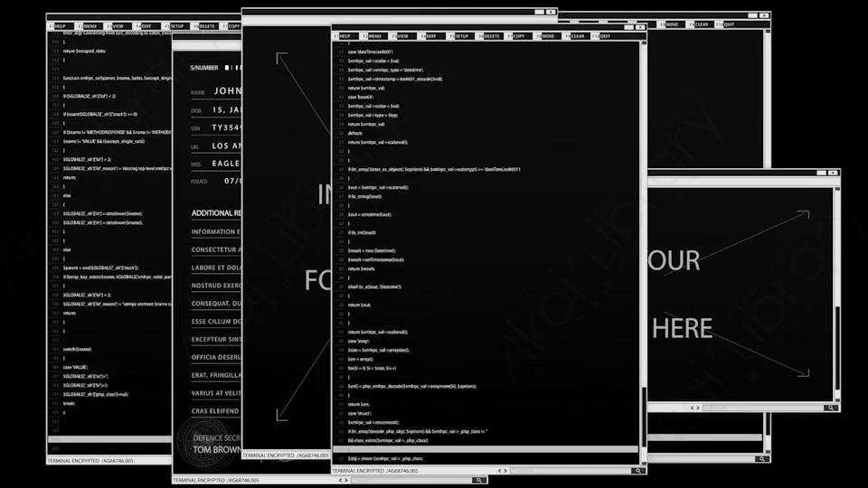The width and height of the screenshot is (868, 488).
Task: Click the "case 'array':" code line
Action: tap(359, 341)
